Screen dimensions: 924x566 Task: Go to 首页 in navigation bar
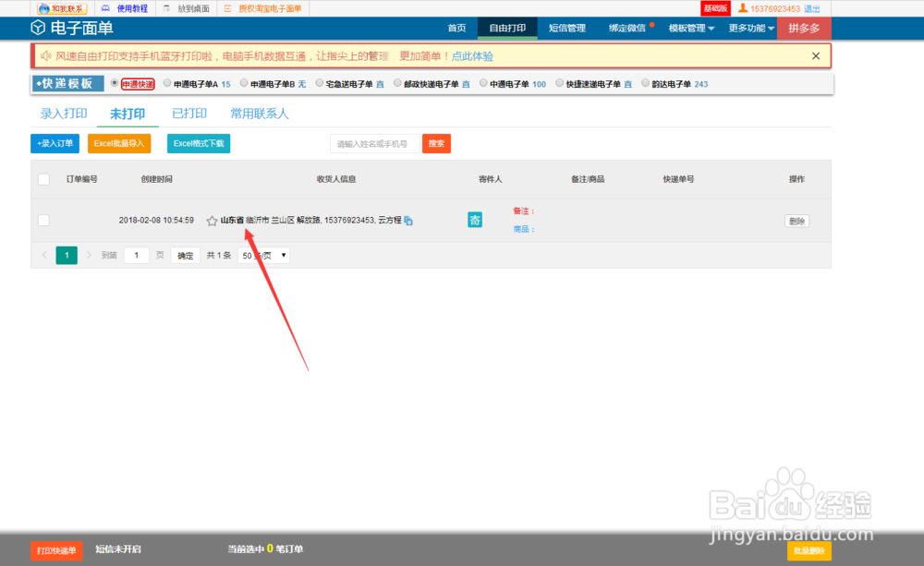click(456, 28)
